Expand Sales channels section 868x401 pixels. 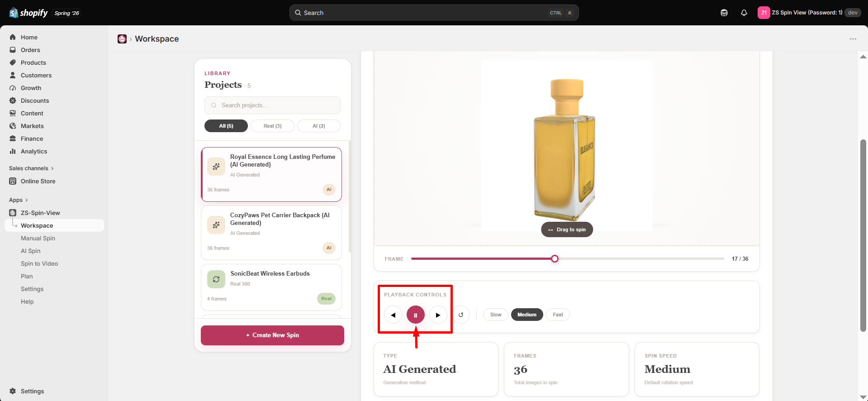pos(31,168)
